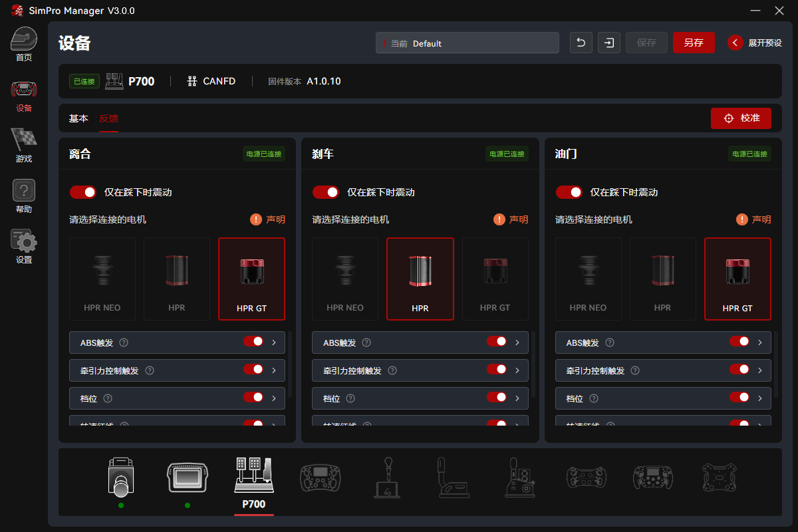The height and width of the screenshot is (532, 798).
Task: Toggle 牵引力控制触发 switch in 油门 panel
Action: [x=739, y=370]
